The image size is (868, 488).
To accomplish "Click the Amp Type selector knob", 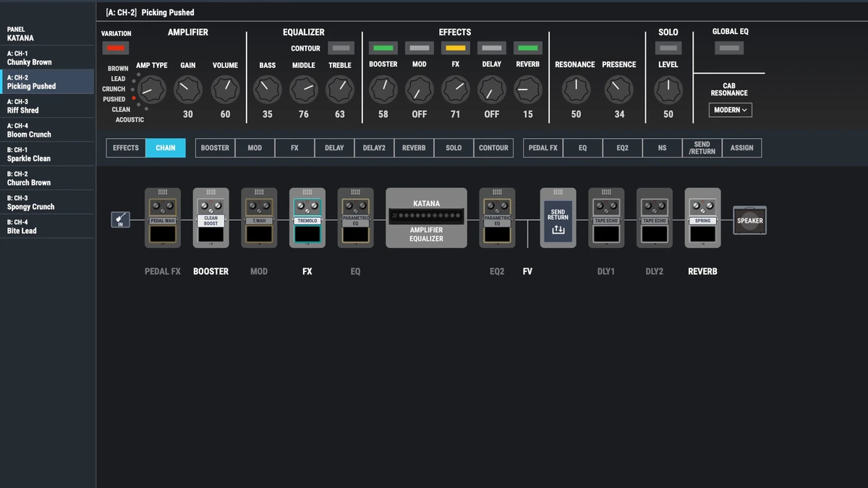I will (x=152, y=90).
